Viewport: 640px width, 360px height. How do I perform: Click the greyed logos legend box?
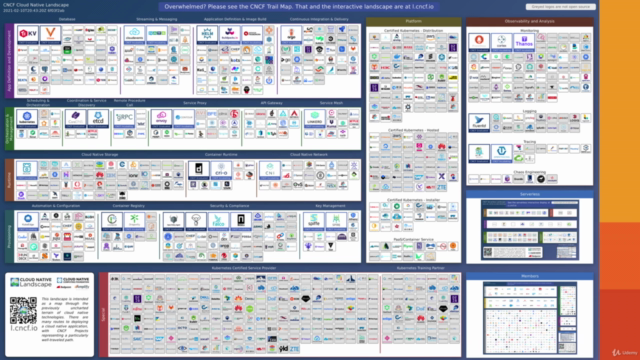pyautogui.click(x=560, y=7)
